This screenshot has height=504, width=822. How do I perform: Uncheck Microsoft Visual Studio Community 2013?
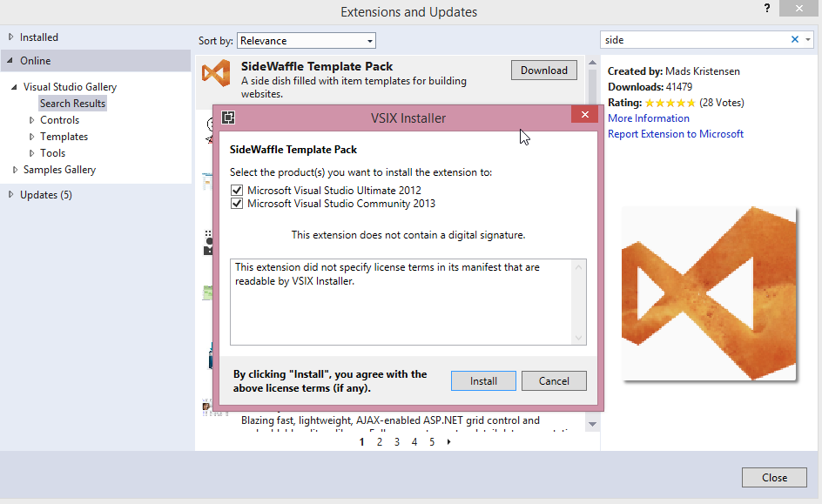237,204
